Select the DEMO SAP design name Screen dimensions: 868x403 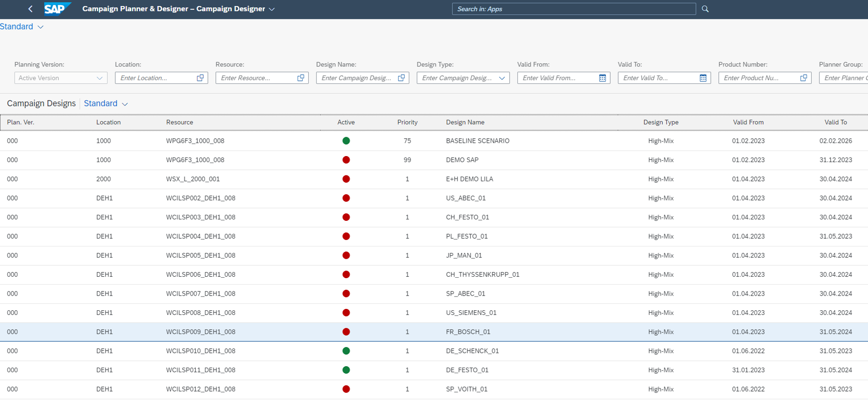[462, 160]
